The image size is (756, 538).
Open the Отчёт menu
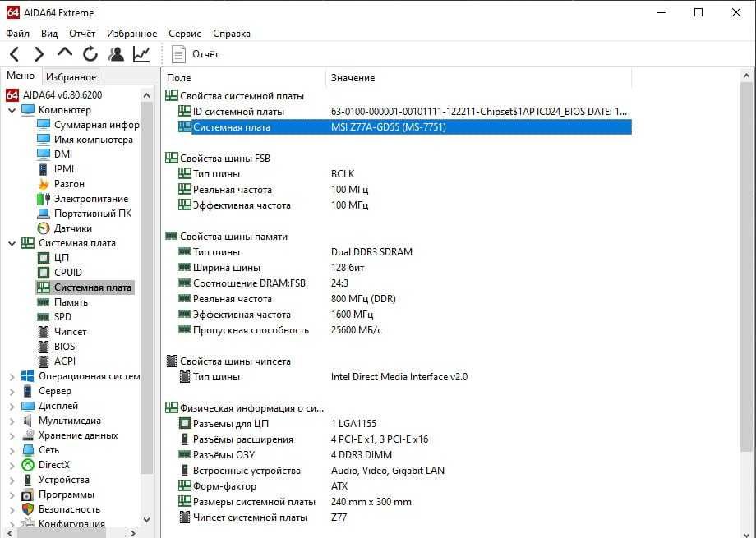[x=82, y=34]
